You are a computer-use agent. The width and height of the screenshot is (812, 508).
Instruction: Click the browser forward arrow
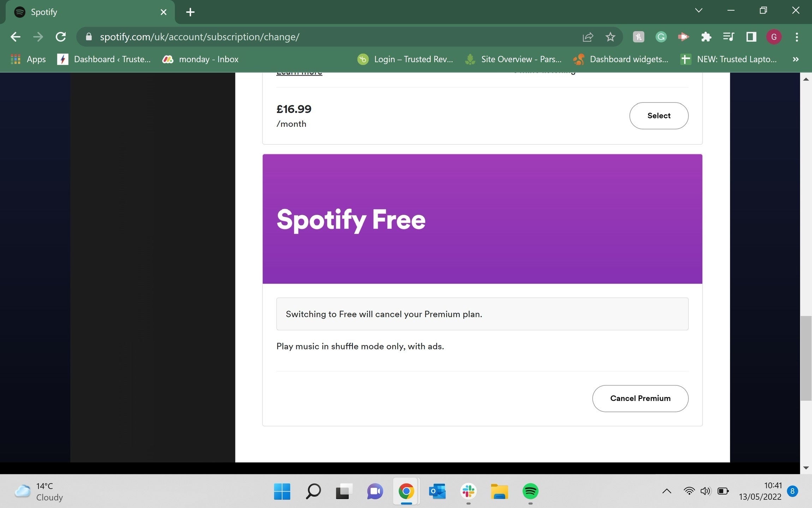tap(38, 37)
